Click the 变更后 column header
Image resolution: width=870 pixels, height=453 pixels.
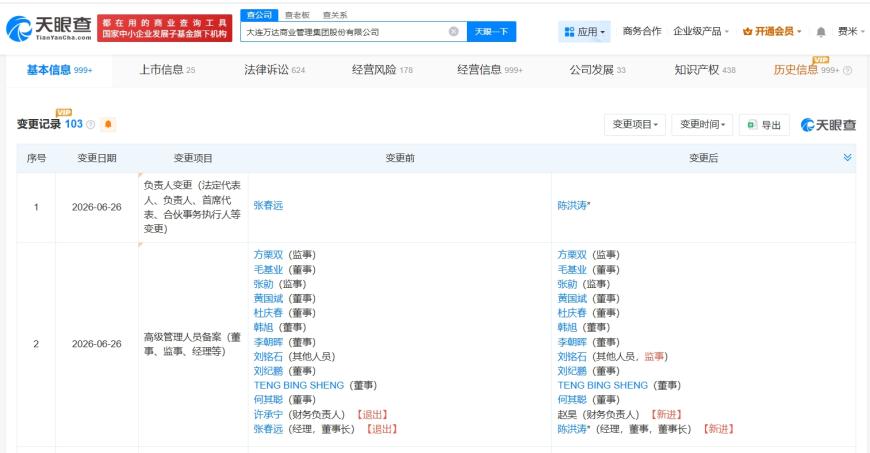coord(704,158)
